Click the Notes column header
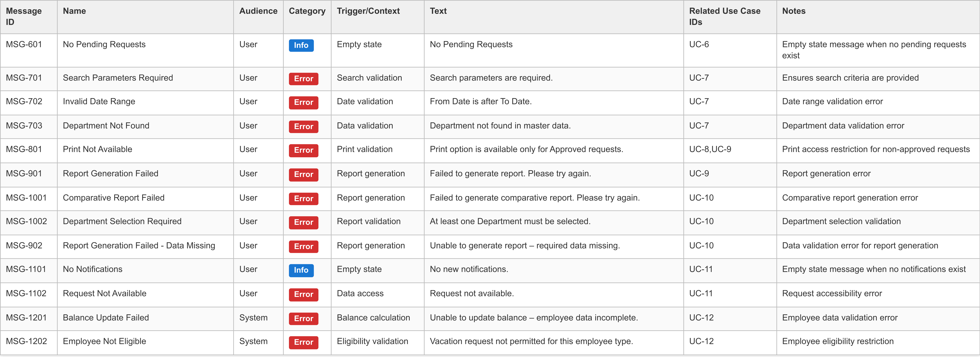Screen dimensions: 980x357 tap(793, 11)
